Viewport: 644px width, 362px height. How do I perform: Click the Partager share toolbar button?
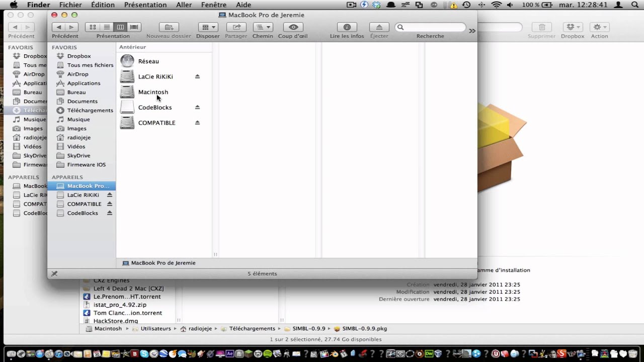coord(236,27)
